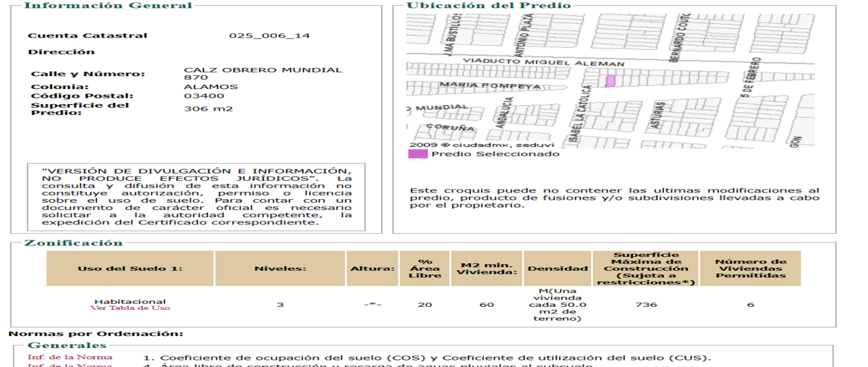Click the highlighted selected lot on the map
The width and height of the screenshot is (868, 367).
[x=610, y=81]
